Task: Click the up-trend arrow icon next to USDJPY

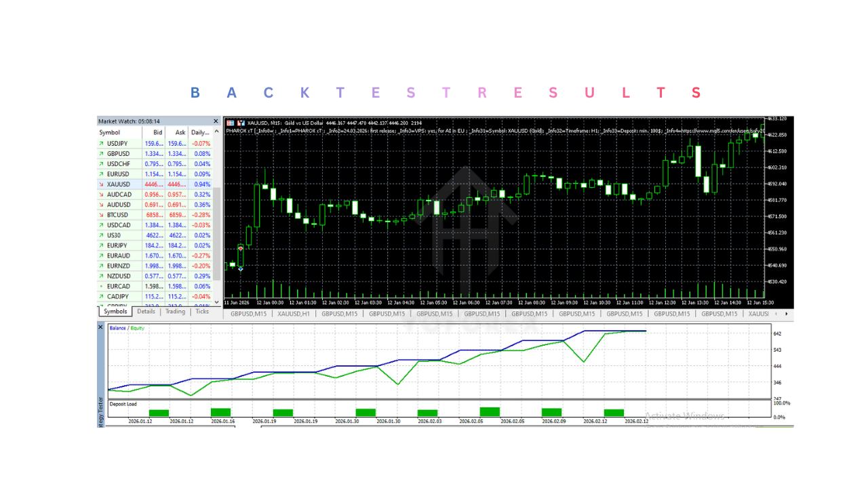Action: coord(100,143)
